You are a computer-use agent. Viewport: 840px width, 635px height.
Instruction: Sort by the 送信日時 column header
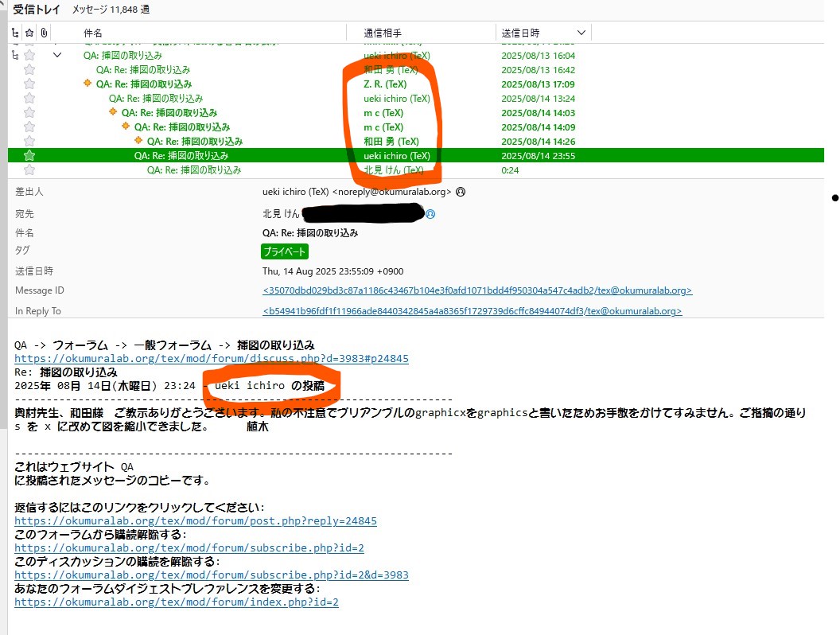(x=520, y=33)
